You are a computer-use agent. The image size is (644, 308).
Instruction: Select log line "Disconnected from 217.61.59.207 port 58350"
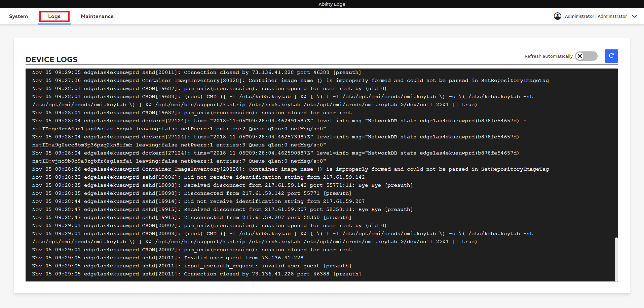pos(192,217)
